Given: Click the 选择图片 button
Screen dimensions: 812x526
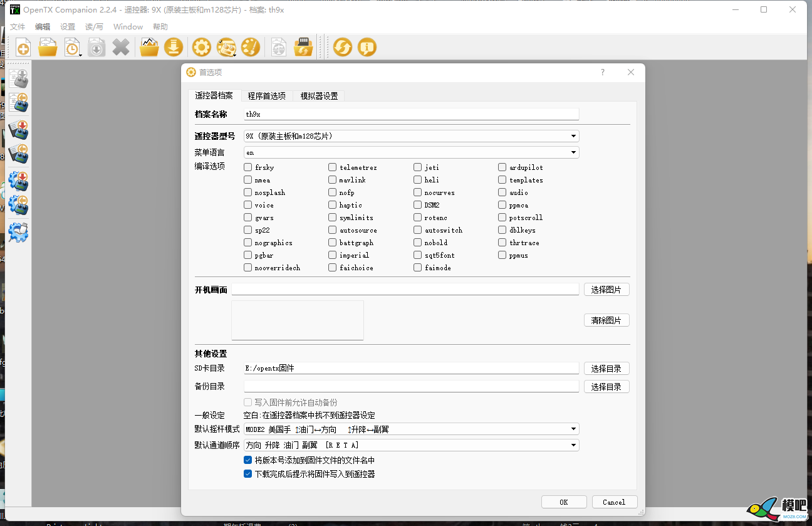Looking at the screenshot, I should (606, 290).
